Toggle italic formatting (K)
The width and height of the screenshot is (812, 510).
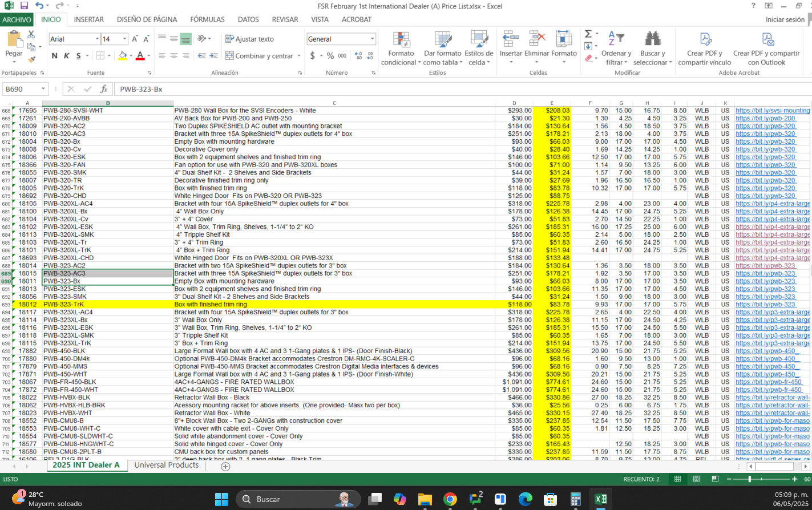tap(66, 56)
